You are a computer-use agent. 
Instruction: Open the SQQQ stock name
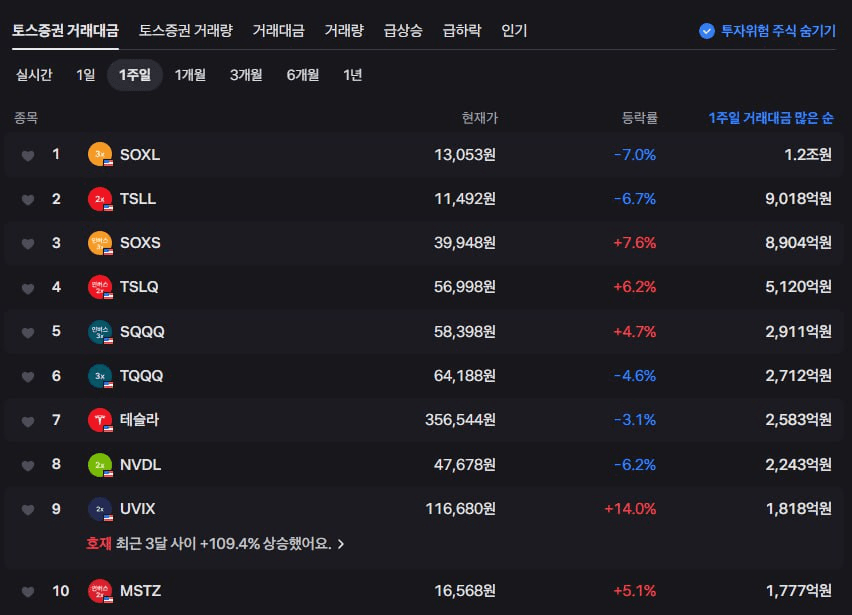point(142,331)
